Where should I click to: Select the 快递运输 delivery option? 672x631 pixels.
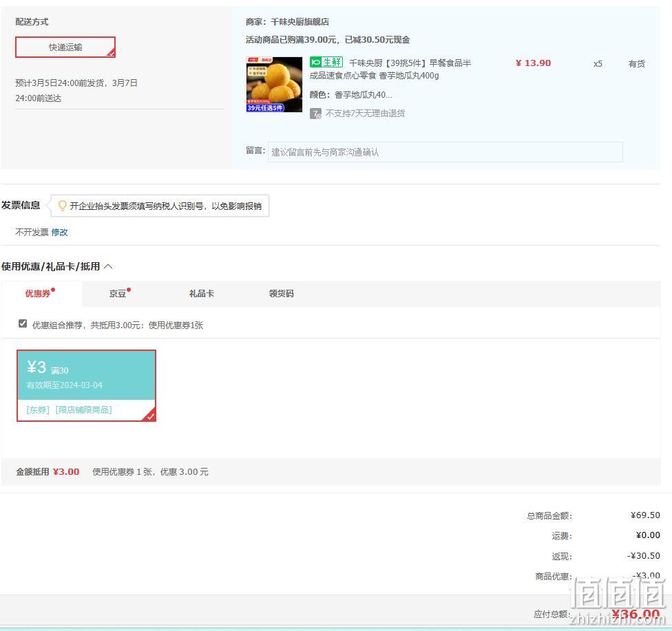[65, 47]
